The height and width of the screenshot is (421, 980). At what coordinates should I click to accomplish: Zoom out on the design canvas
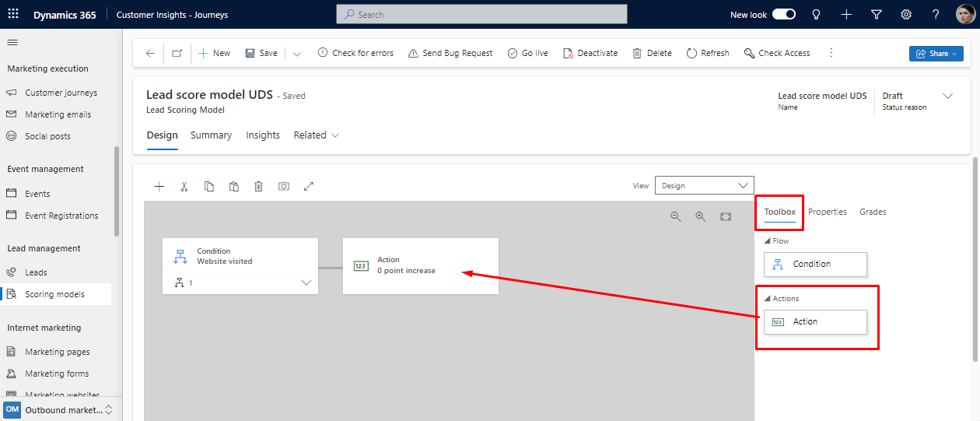pyautogui.click(x=676, y=217)
